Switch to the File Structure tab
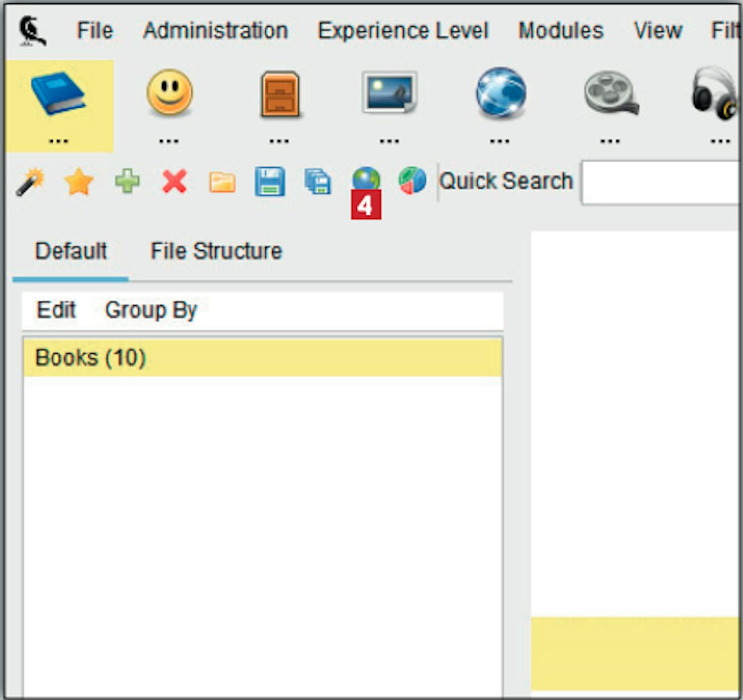743x700 pixels. tap(216, 251)
